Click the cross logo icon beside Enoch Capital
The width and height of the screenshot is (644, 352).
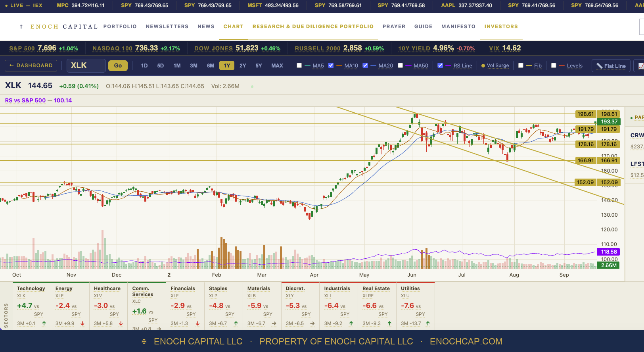pyautogui.click(x=21, y=27)
